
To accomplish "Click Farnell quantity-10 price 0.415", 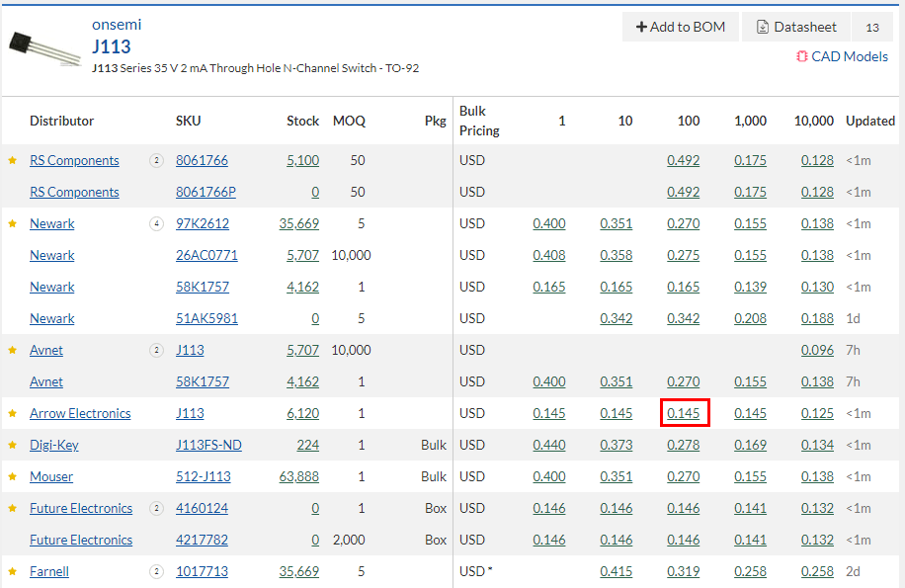I will click(x=617, y=571).
